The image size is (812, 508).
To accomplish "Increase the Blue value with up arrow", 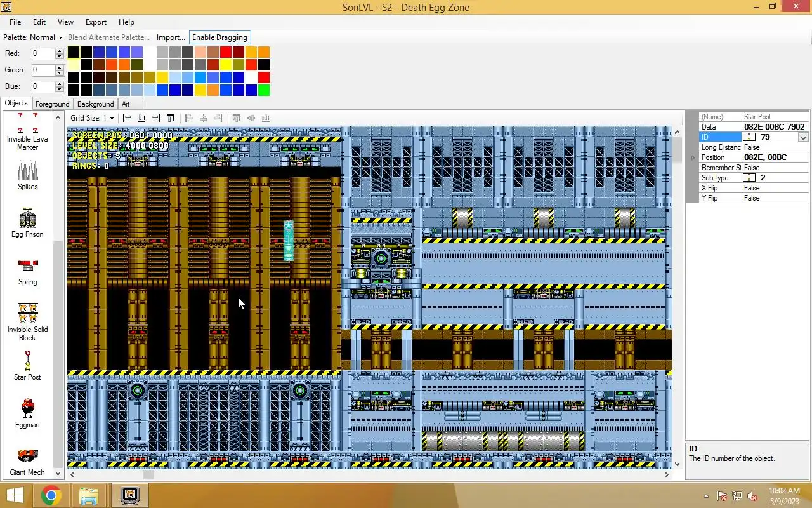I will click(60, 84).
